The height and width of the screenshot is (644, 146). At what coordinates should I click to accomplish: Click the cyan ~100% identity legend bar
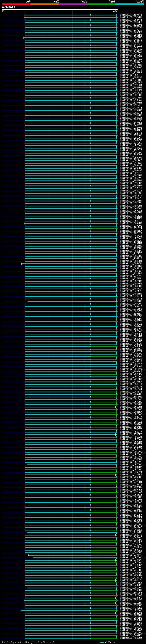point(130,4)
